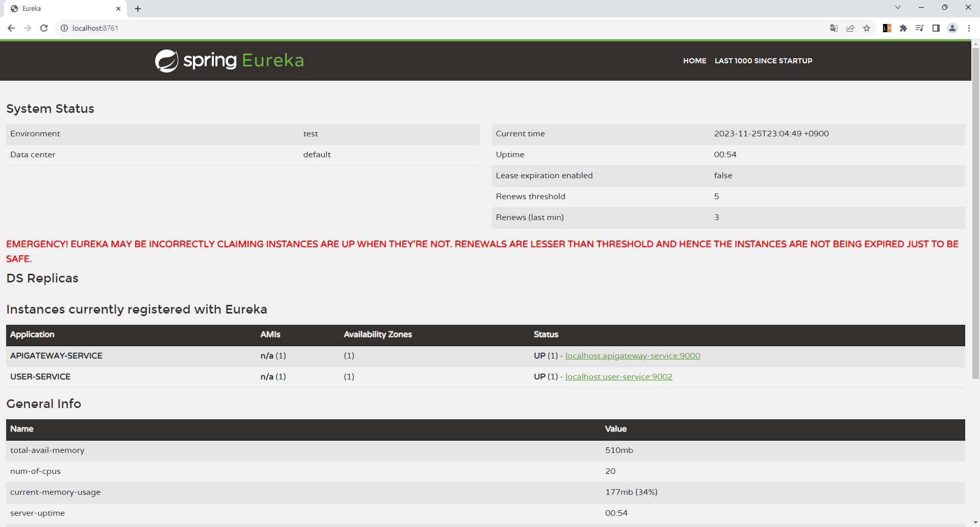Click the Renews (last min) label
The width and height of the screenshot is (980, 527).
point(530,218)
